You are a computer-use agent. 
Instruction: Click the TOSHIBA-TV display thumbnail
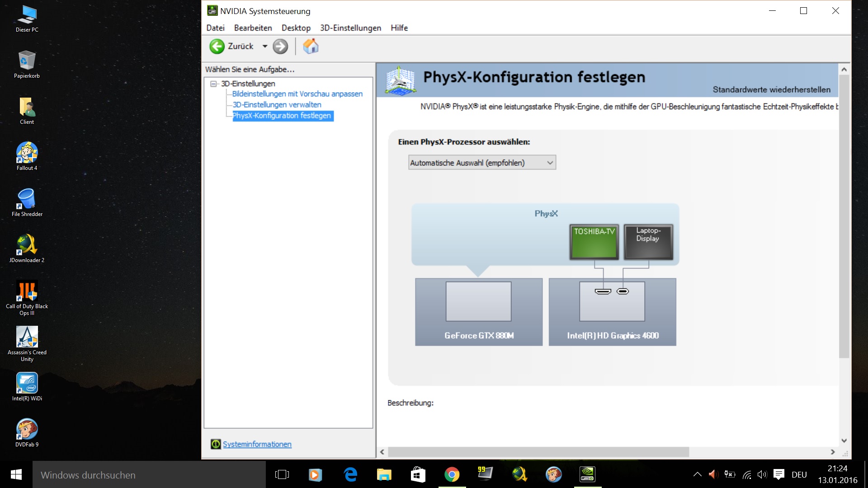click(x=594, y=243)
